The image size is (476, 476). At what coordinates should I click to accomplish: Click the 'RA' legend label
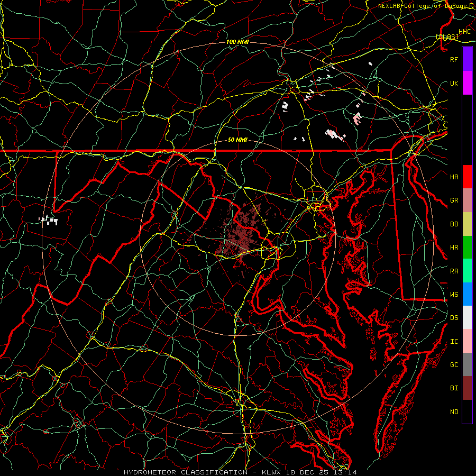click(x=454, y=271)
